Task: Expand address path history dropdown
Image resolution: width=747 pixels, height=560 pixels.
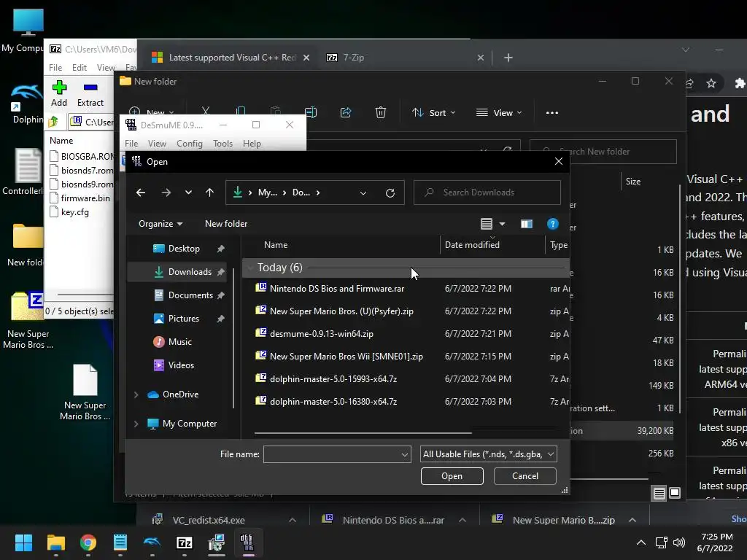Action: point(363,192)
